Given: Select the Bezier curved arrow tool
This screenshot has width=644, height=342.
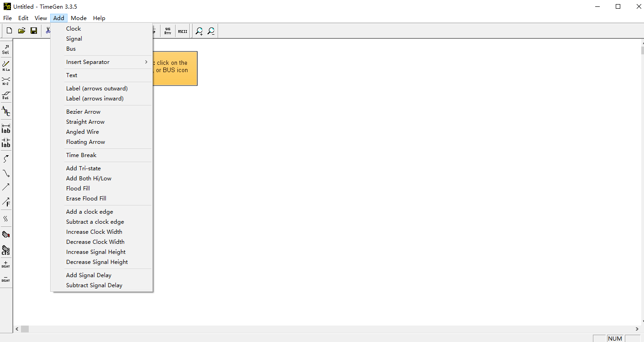Looking at the screenshot, I should (x=6, y=159).
